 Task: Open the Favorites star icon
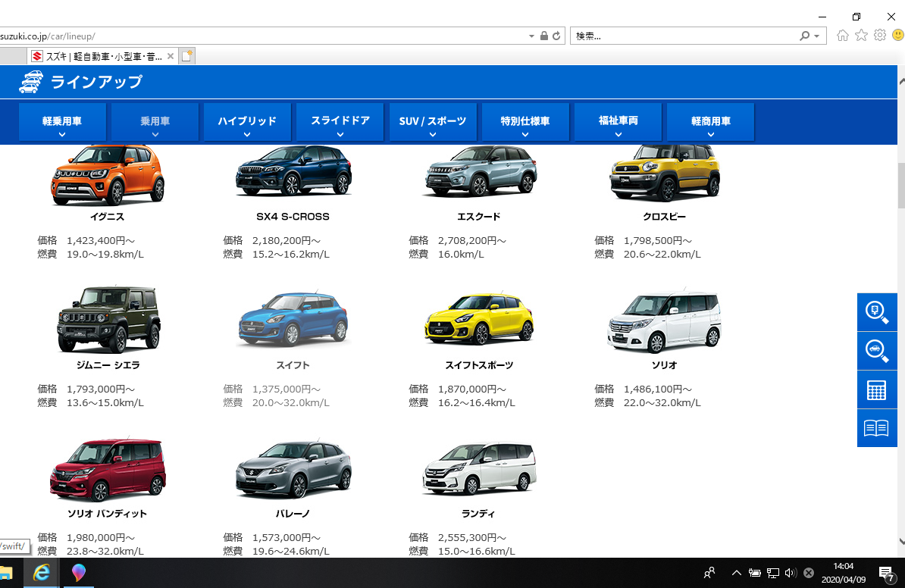(861, 35)
